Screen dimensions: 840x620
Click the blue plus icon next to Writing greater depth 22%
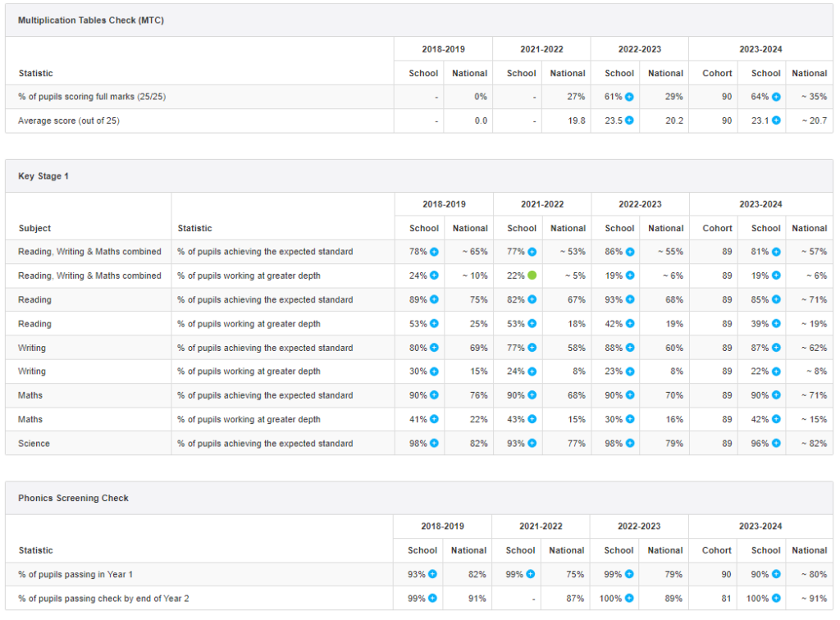pos(776,371)
